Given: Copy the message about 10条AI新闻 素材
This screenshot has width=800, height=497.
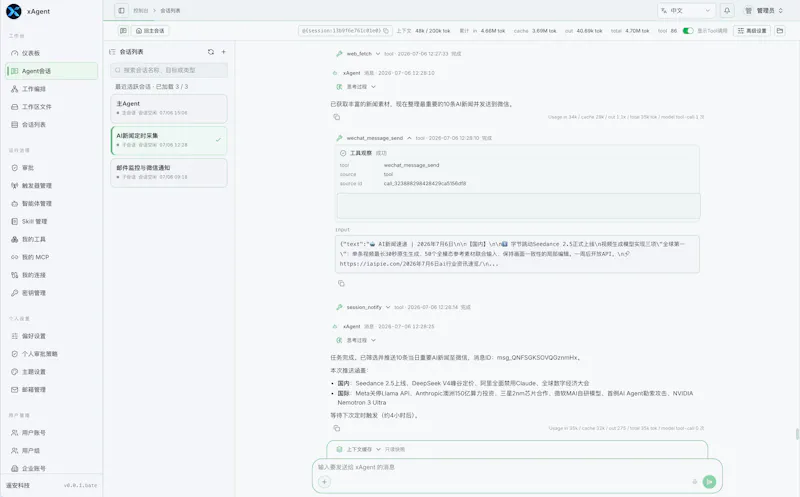Looking at the screenshot, I should pos(337,117).
